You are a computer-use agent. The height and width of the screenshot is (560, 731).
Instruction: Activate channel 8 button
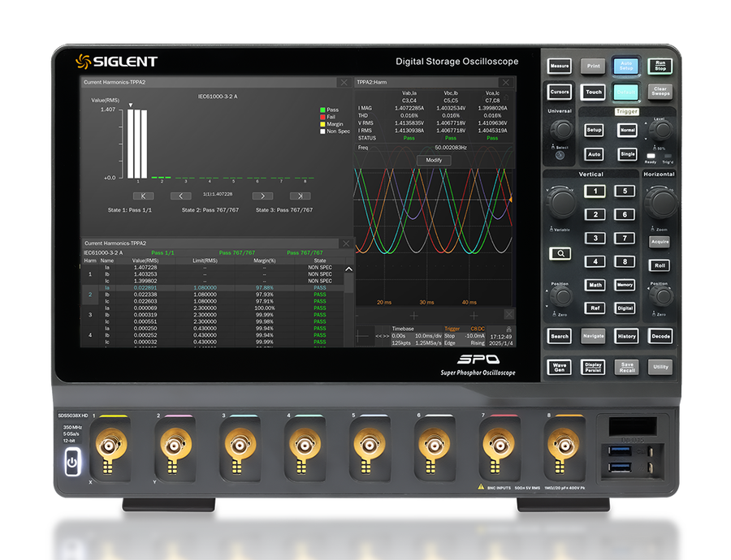625,261
